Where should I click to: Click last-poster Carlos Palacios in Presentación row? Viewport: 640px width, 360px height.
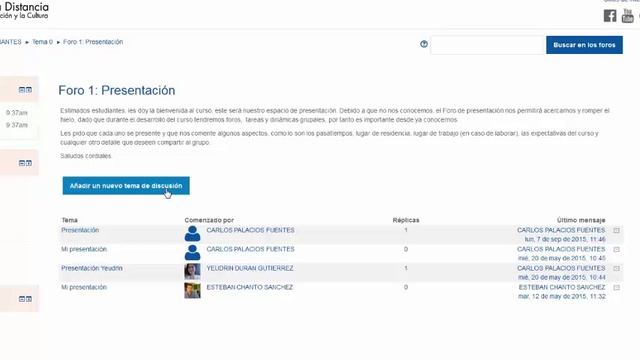click(x=561, y=230)
